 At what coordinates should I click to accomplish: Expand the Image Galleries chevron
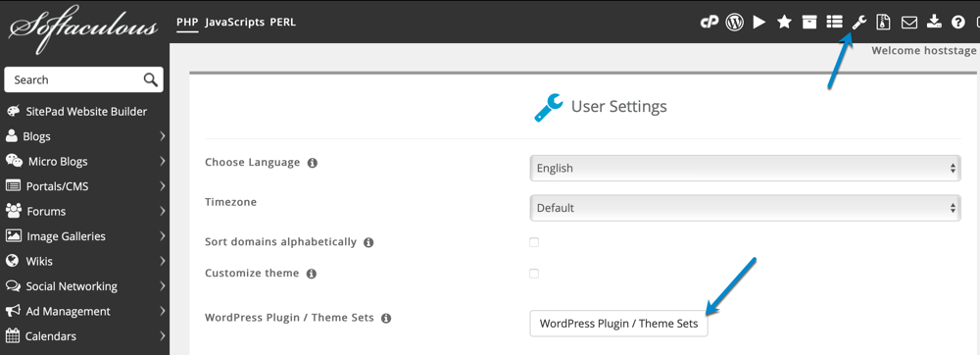(x=162, y=236)
